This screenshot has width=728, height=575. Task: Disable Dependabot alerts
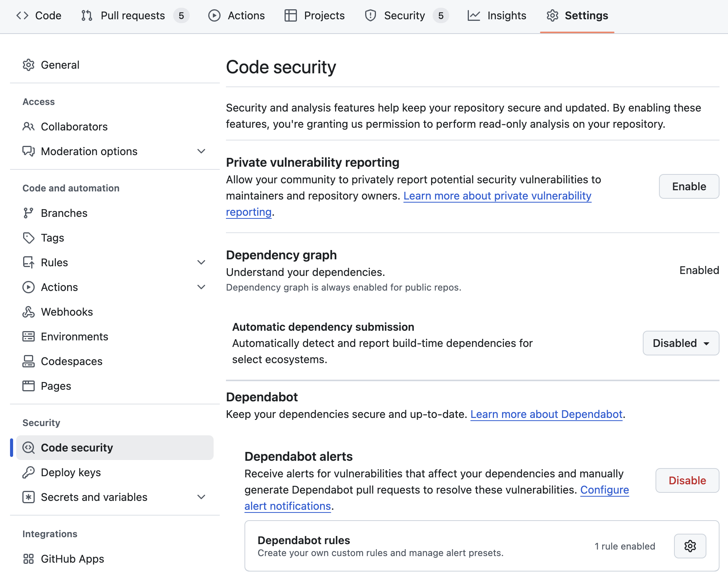[x=687, y=480]
